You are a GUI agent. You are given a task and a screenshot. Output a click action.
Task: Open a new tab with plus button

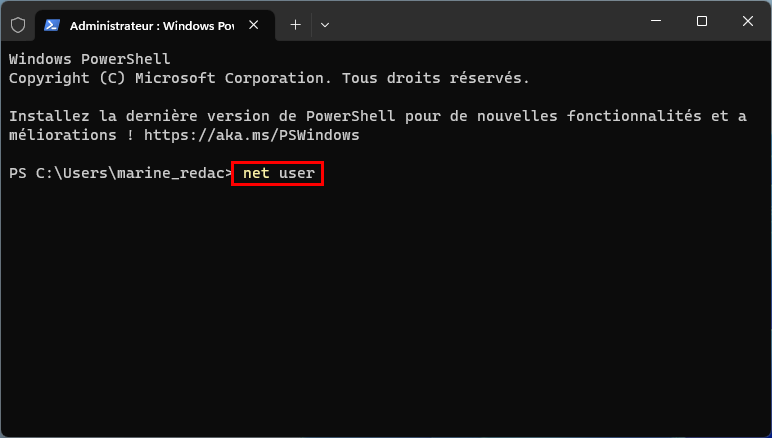295,25
